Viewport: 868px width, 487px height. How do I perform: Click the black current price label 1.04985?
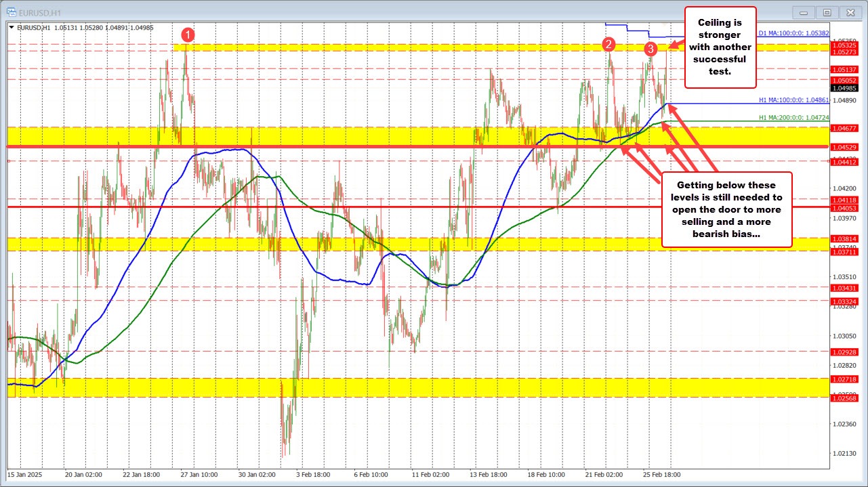pyautogui.click(x=846, y=87)
